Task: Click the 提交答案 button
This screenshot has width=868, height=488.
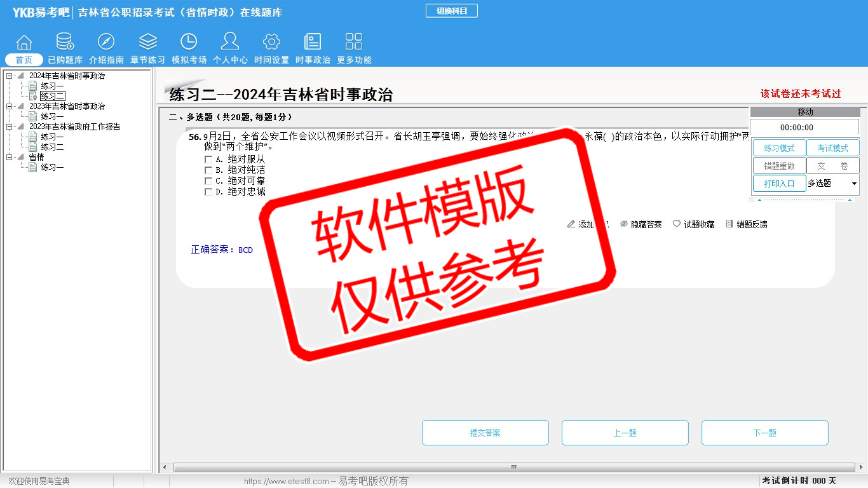Action: tap(485, 433)
